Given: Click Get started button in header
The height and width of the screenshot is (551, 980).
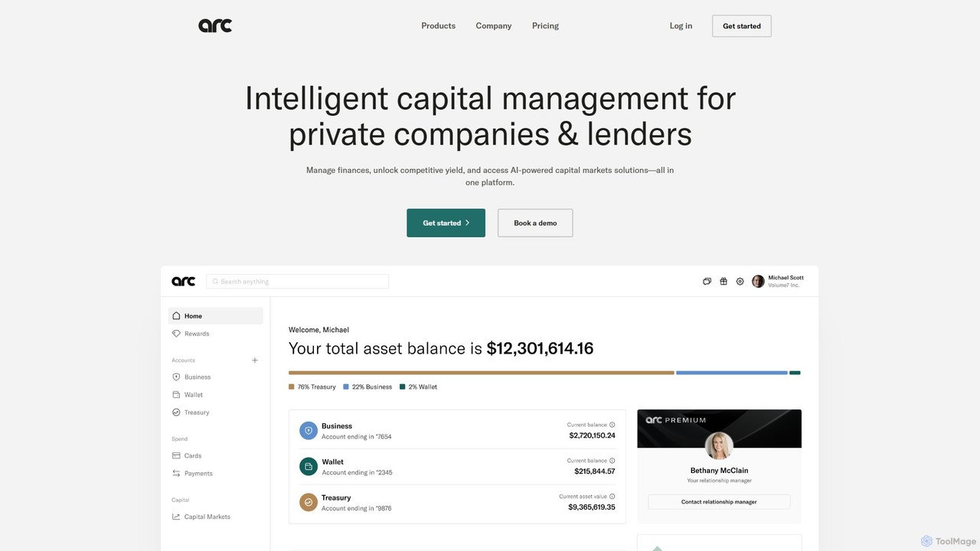Looking at the screenshot, I should point(741,26).
